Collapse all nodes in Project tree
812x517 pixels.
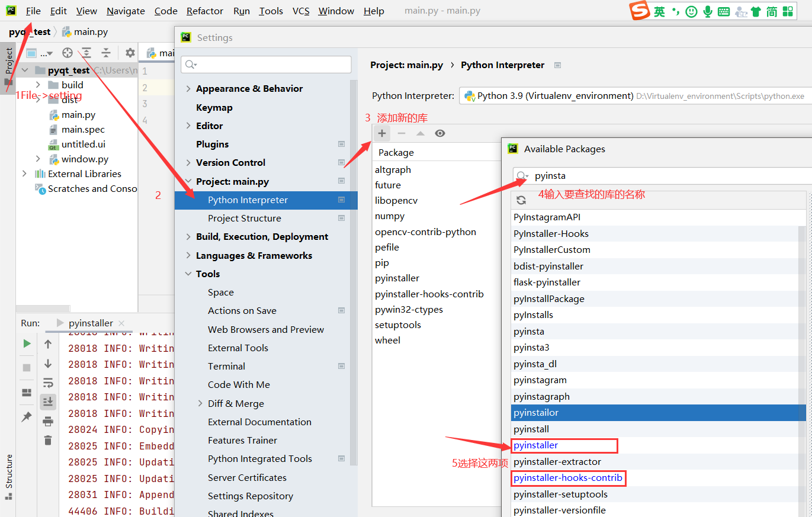[107, 53]
